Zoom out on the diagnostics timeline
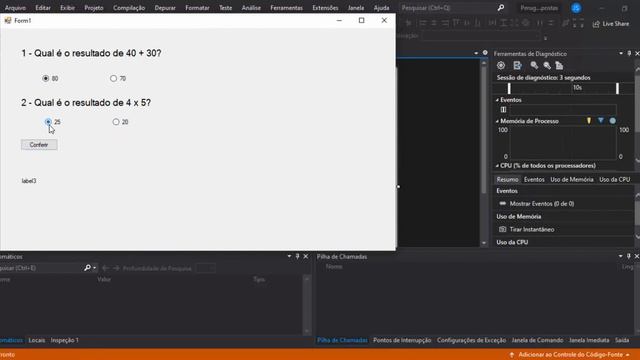640x360 pixels. tap(547, 65)
